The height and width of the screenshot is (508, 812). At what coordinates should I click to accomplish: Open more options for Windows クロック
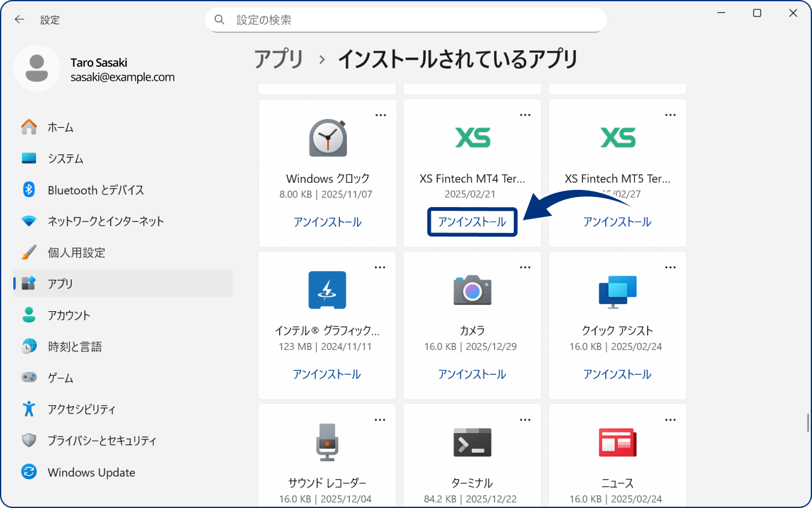380,115
